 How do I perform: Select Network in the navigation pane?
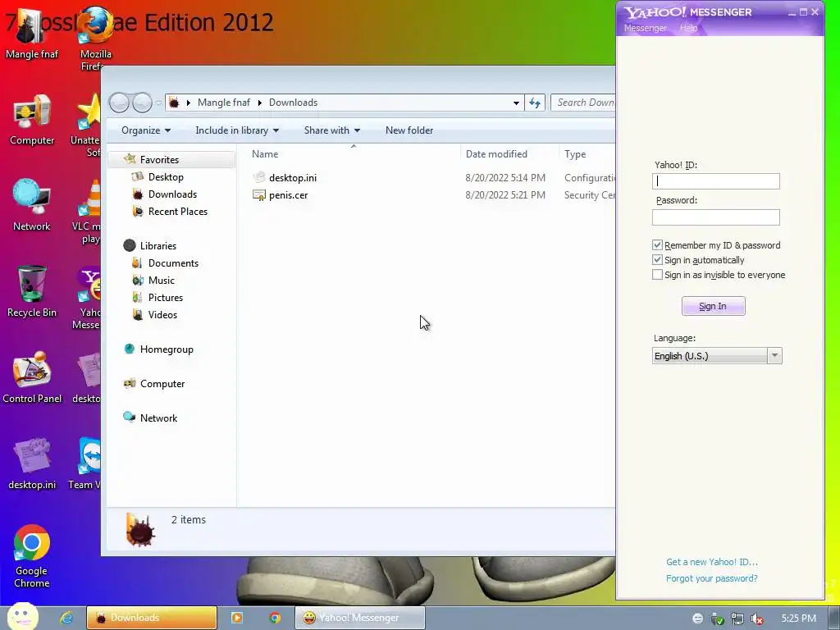point(158,418)
